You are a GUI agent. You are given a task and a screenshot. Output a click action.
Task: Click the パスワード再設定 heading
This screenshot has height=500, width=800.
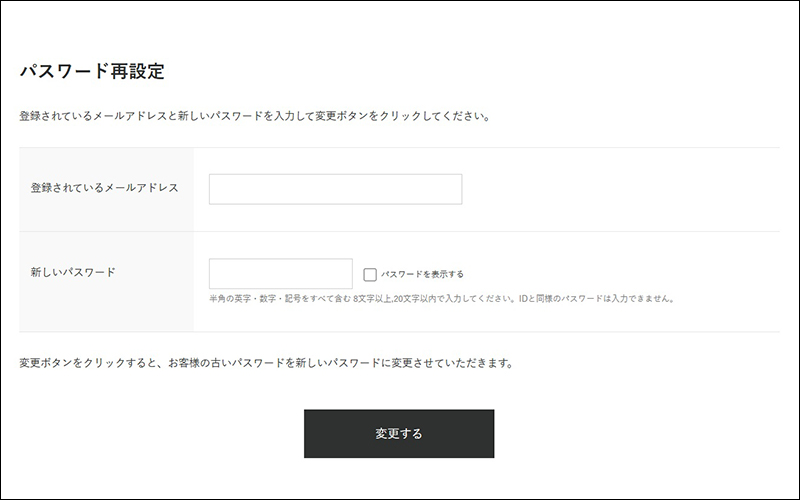pos(91,72)
